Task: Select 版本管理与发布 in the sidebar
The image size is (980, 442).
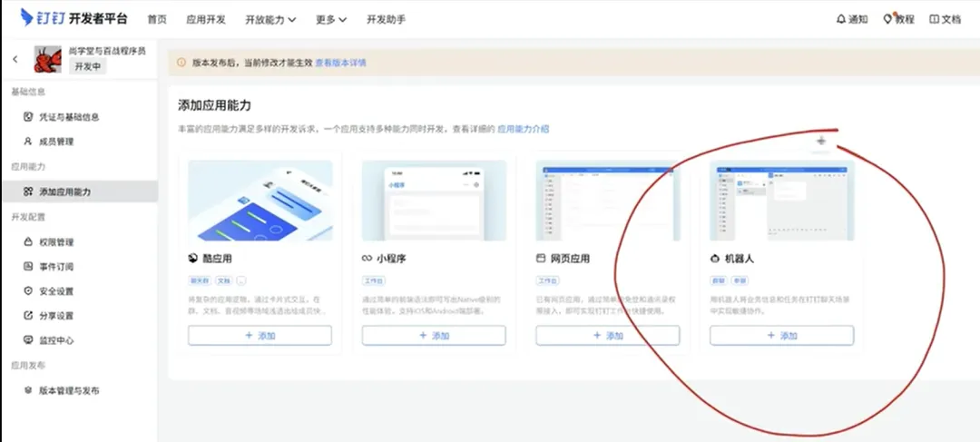Action: (79, 390)
